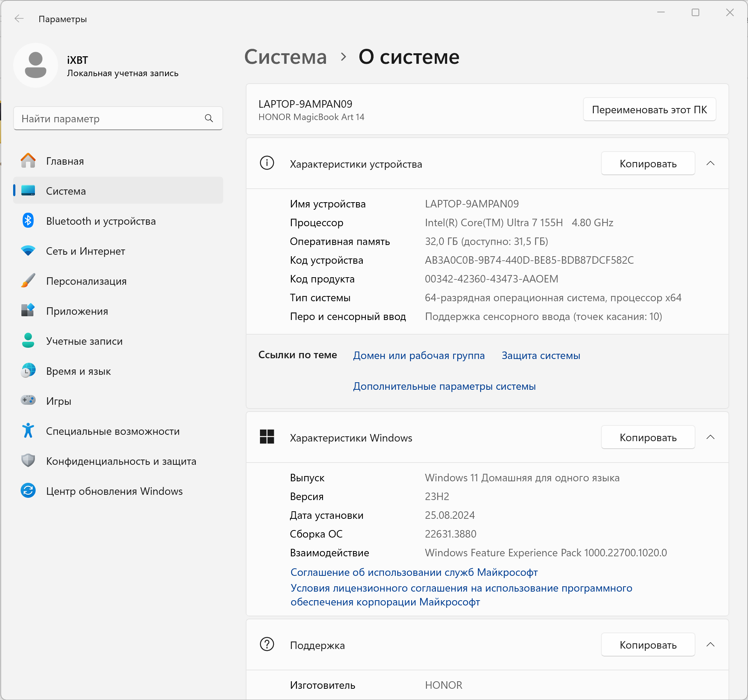Click the search magnifier icon

tap(209, 119)
